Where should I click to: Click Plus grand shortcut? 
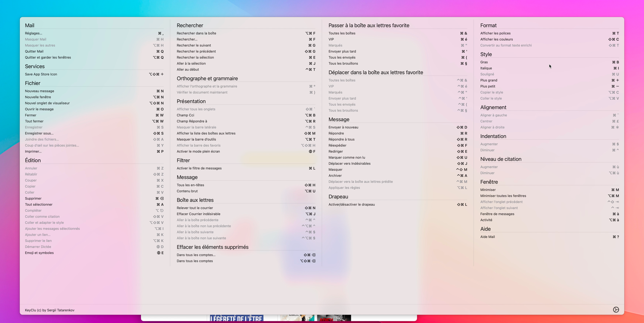(x=550, y=80)
